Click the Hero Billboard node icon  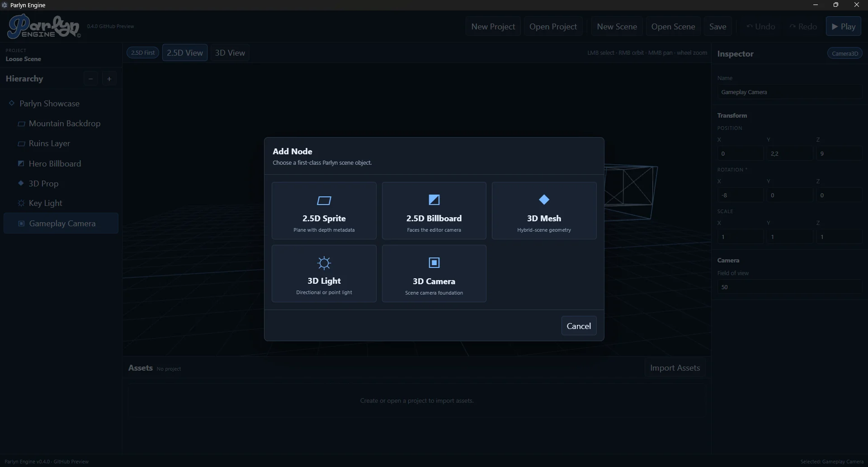click(x=21, y=163)
